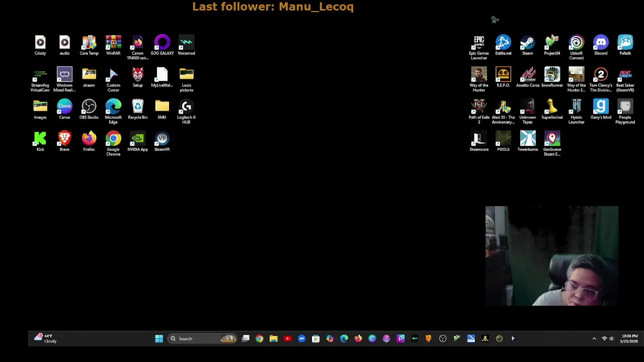Open Task View from the taskbar
Image resolution: width=644 pixels, height=362 pixels.
click(246, 339)
